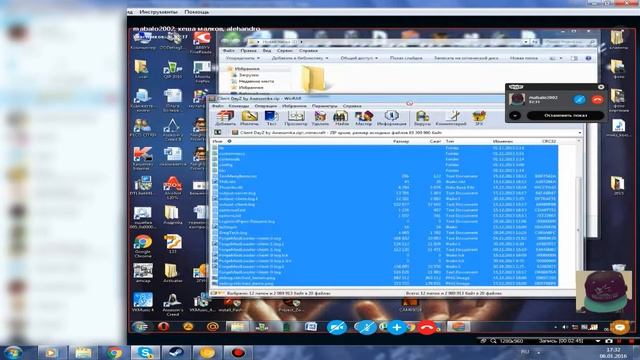Image resolution: width=640 pixels, height=360 pixels.
Task: Click the WinRAR Комментарий (Comment) toolbar icon
Action: coord(451,118)
